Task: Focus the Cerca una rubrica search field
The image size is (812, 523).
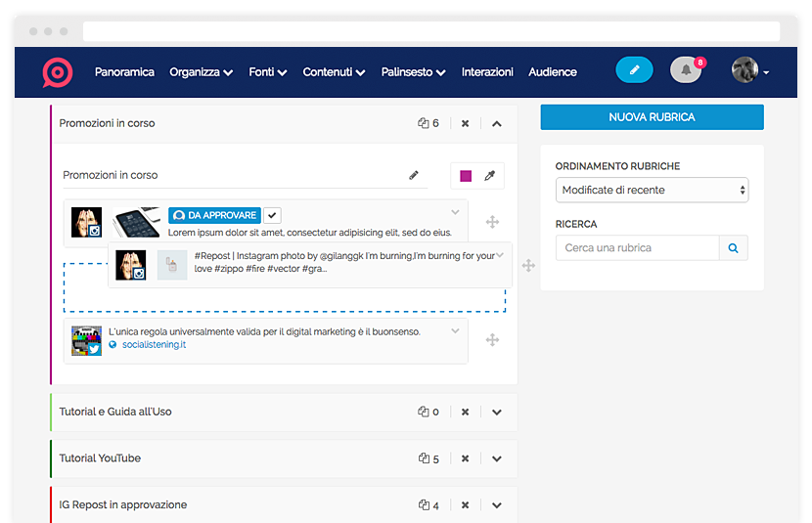Action: tap(638, 247)
